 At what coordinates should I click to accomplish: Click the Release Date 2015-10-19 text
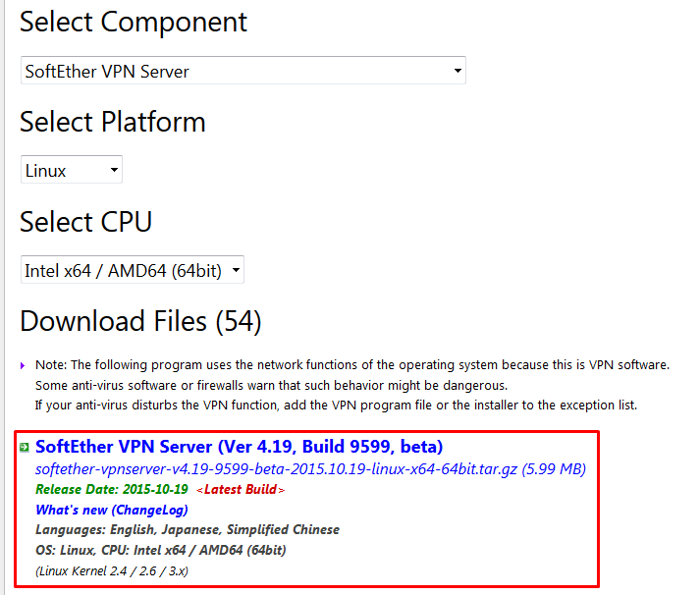pyautogui.click(x=111, y=490)
